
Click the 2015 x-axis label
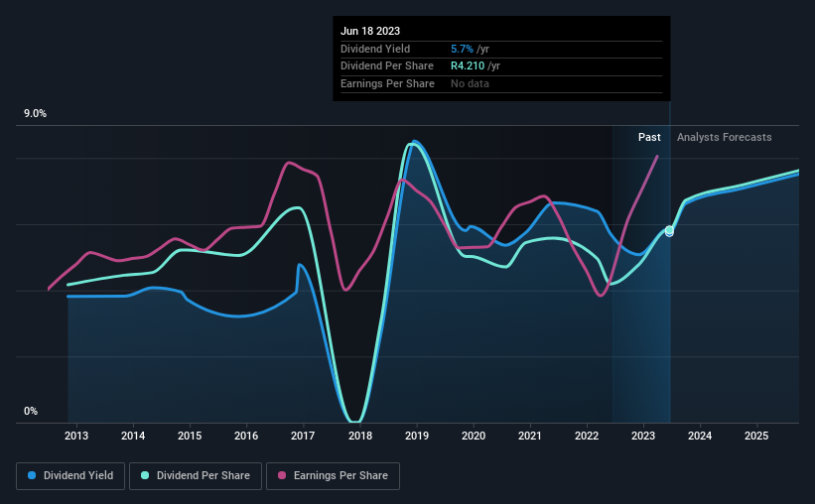click(190, 436)
